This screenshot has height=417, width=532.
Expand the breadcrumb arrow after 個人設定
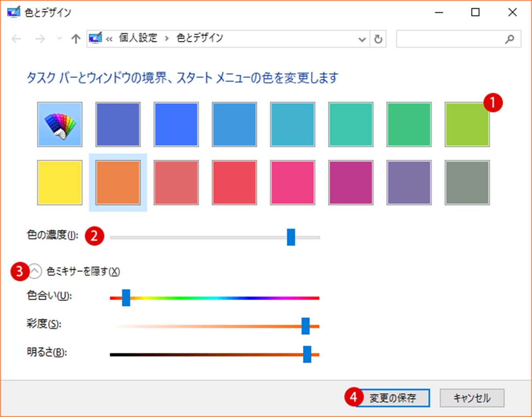coord(167,39)
